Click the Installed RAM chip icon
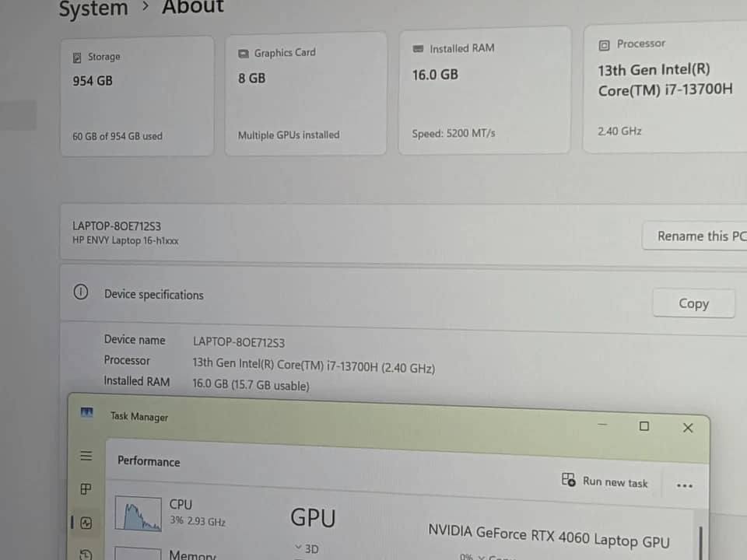The width and height of the screenshot is (747, 560). pos(418,48)
